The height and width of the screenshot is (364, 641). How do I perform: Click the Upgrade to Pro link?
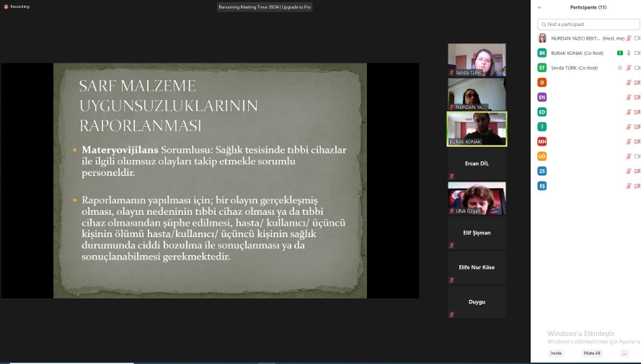(296, 6)
